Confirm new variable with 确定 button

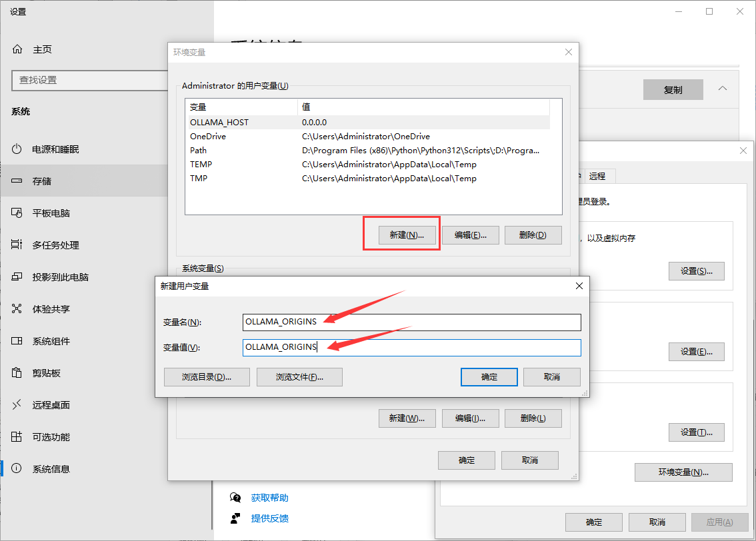[489, 376]
